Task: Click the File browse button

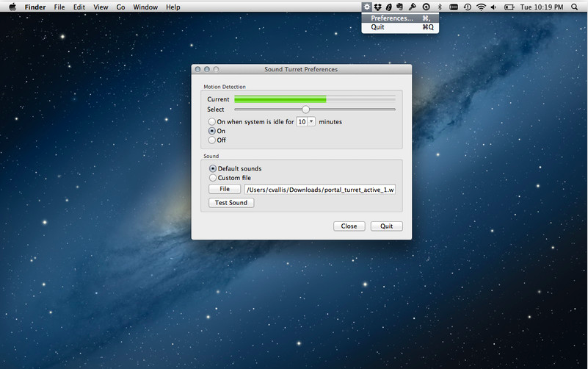Action: (x=225, y=189)
